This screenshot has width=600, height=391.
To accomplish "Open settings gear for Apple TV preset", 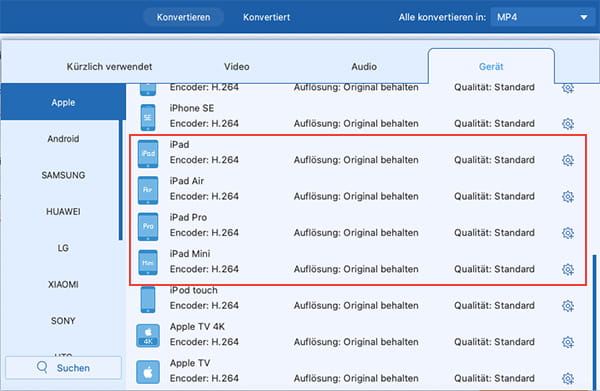I will pos(568,378).
